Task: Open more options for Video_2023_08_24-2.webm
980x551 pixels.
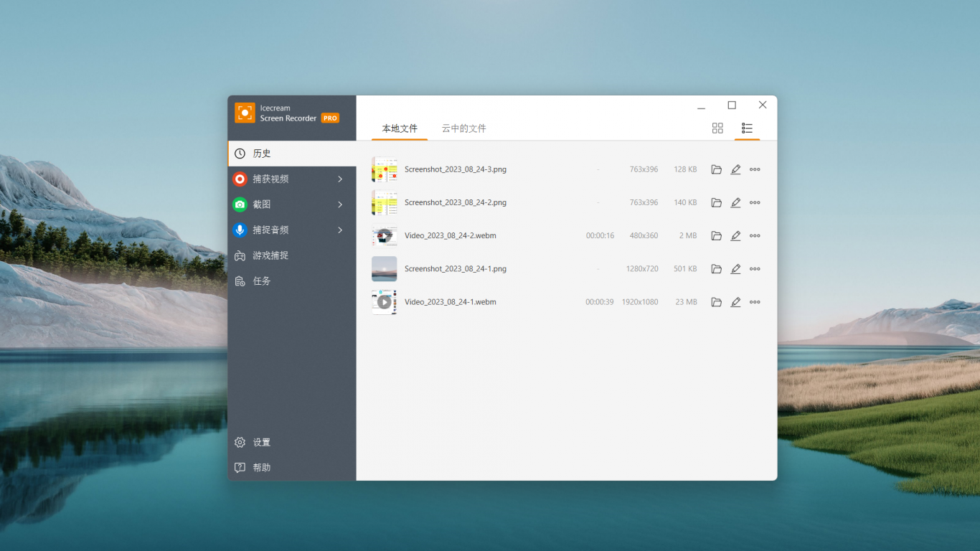Action: tap(755, 236)
